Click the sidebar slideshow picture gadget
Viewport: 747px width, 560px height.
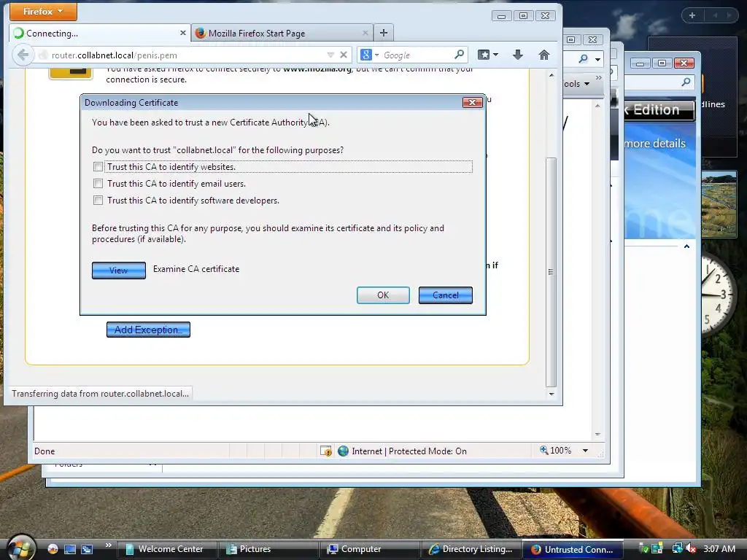719,204
